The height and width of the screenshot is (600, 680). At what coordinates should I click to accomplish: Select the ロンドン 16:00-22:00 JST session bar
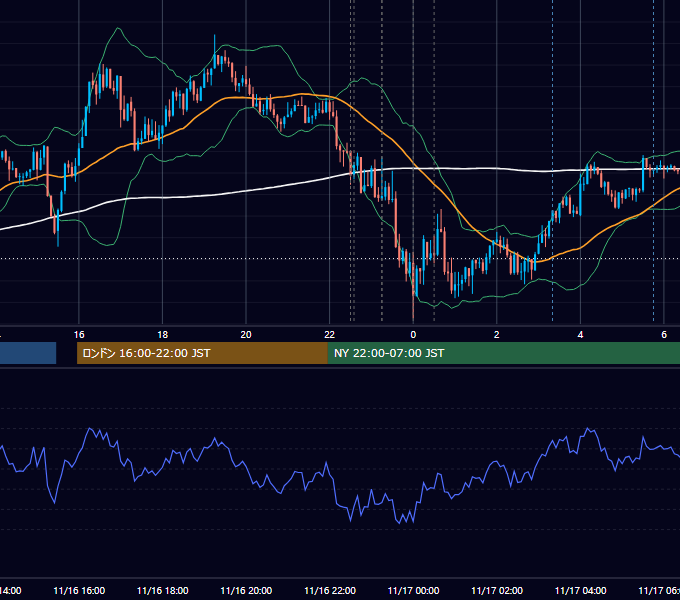pos(202,353)
